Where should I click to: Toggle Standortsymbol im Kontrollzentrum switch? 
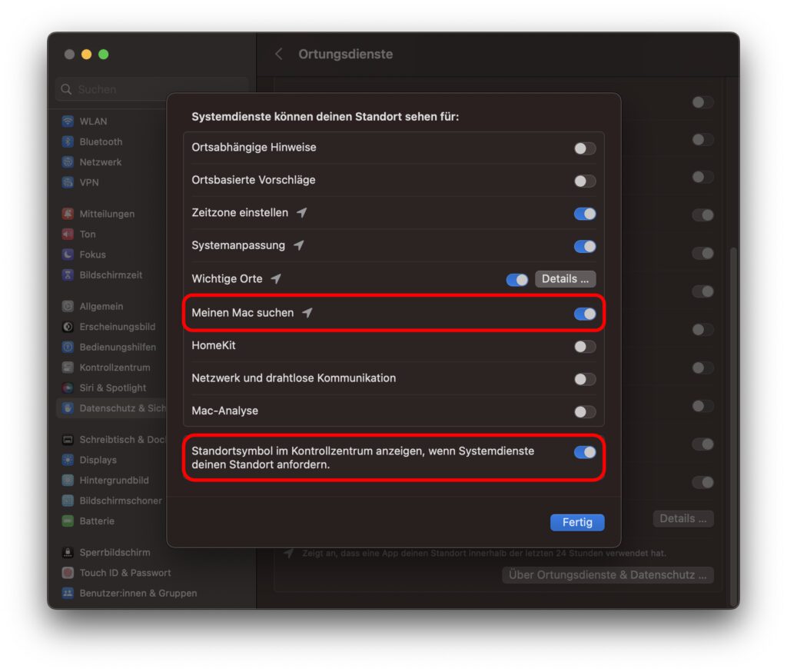[x=585, y=452]
